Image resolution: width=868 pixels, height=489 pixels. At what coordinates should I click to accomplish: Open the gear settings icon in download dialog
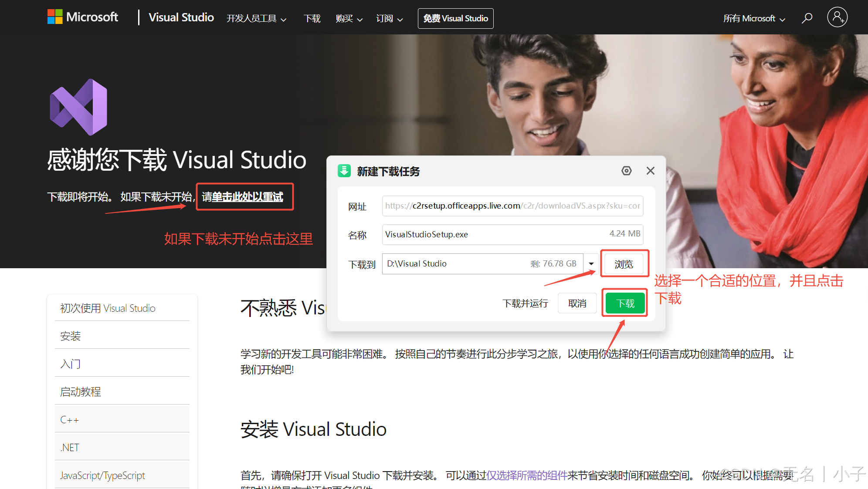(x=626, y=171)
